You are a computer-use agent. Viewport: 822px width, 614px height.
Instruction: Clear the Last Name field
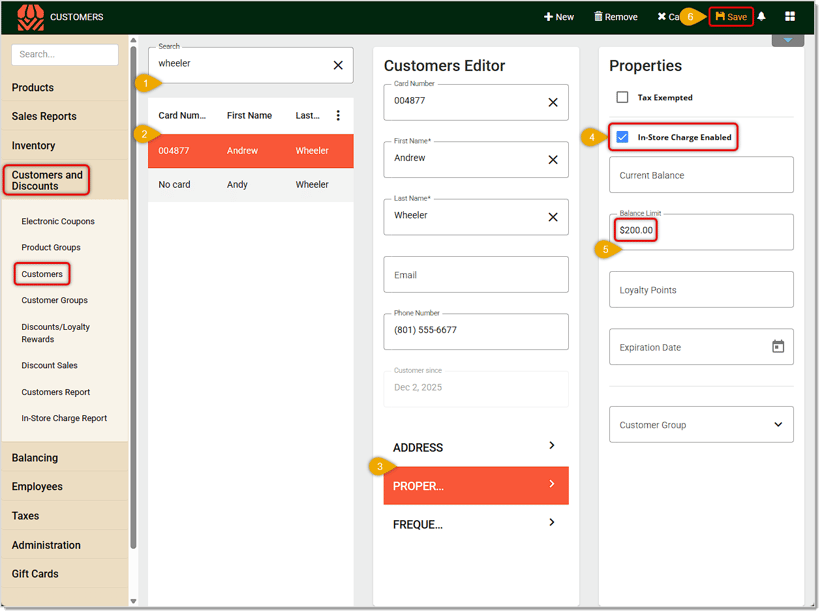click(554, 218)
